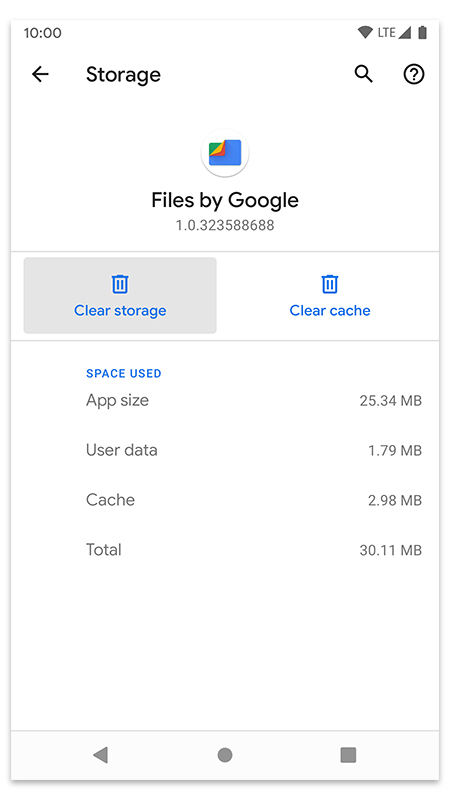Screen dimensions: 451x800
Task: Tap the battery status icon
Action: (422, 33)
